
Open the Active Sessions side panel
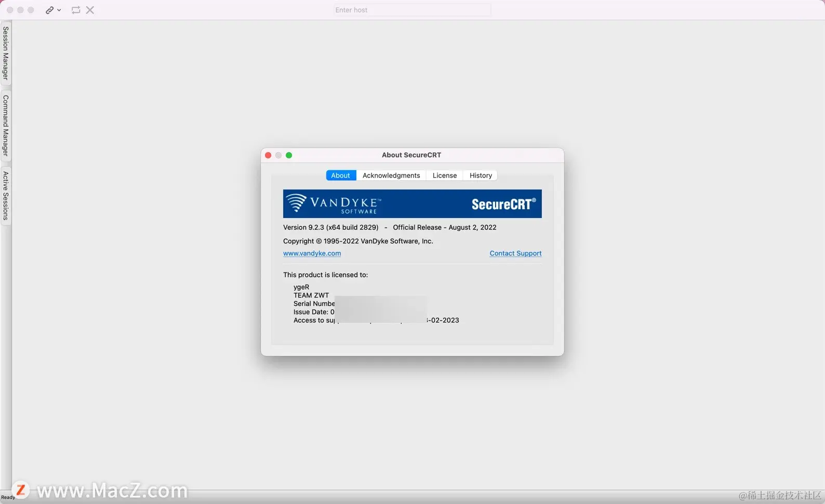point(6,196)
